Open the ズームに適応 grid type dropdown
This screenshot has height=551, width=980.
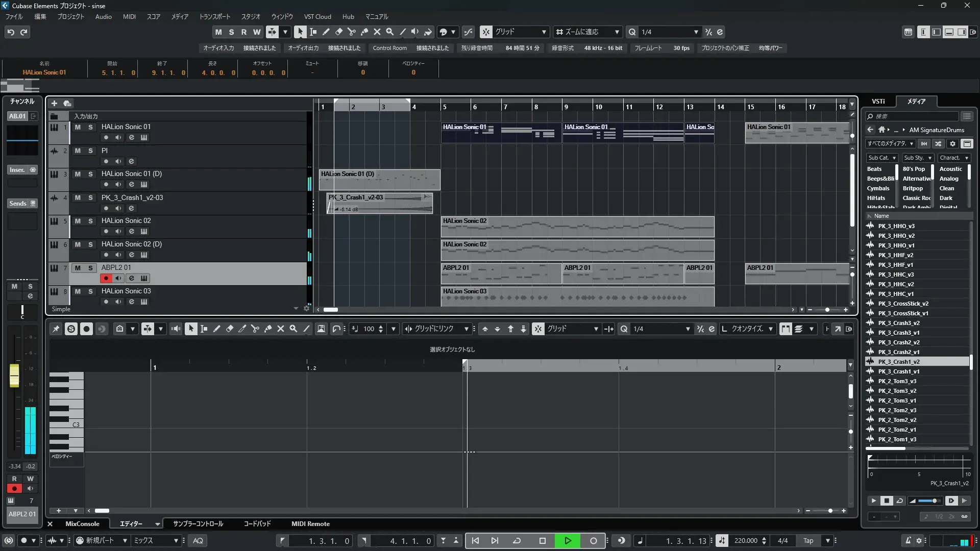[x=617, y=32]
